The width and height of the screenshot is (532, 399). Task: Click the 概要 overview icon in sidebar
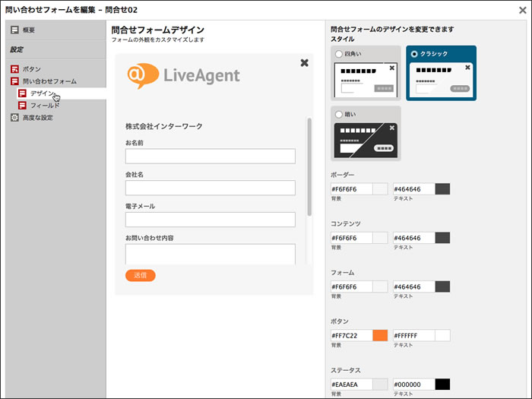coord(14,30)
